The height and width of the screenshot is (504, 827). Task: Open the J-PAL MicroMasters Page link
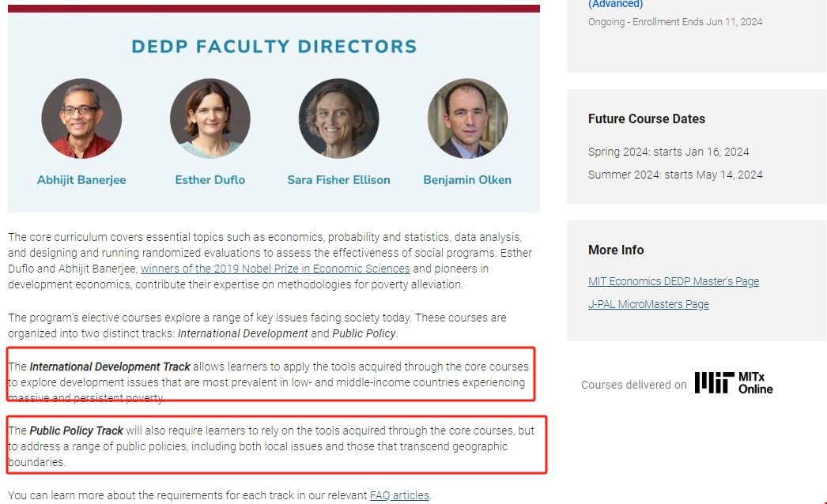[648, 304]
